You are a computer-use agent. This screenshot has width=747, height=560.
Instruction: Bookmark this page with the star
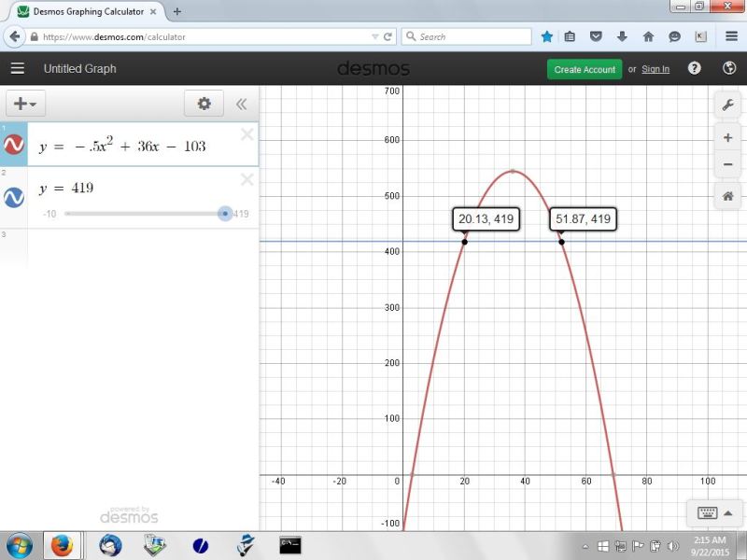tap(547, 36)
